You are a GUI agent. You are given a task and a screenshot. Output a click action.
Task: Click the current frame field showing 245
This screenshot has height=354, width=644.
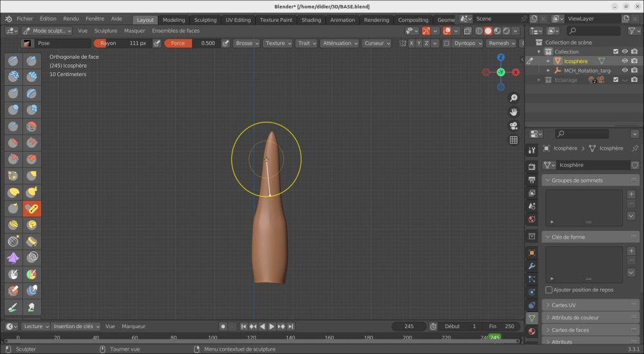[409, 326]
